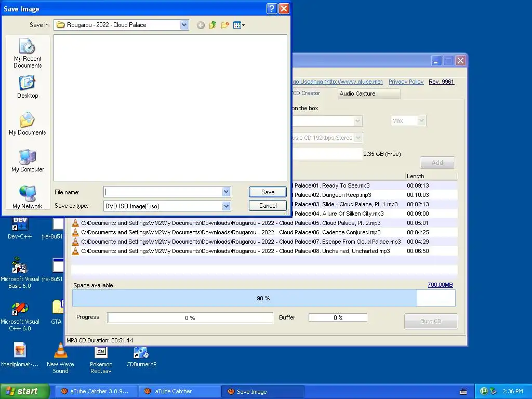This screenshot has width=532, height=399.
Task: Open My Recent Documents in Save dialog
Action: 28,53
